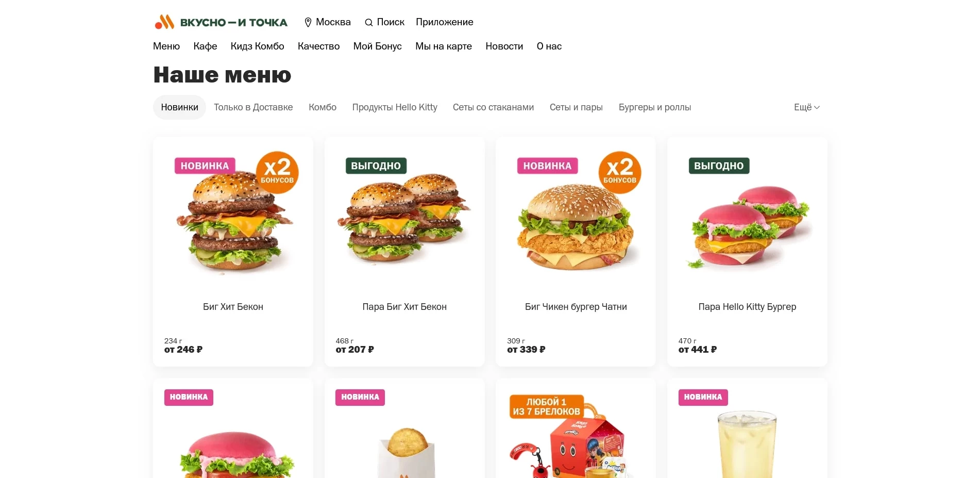Go to Мы на карте page

[x=444, y=46]
